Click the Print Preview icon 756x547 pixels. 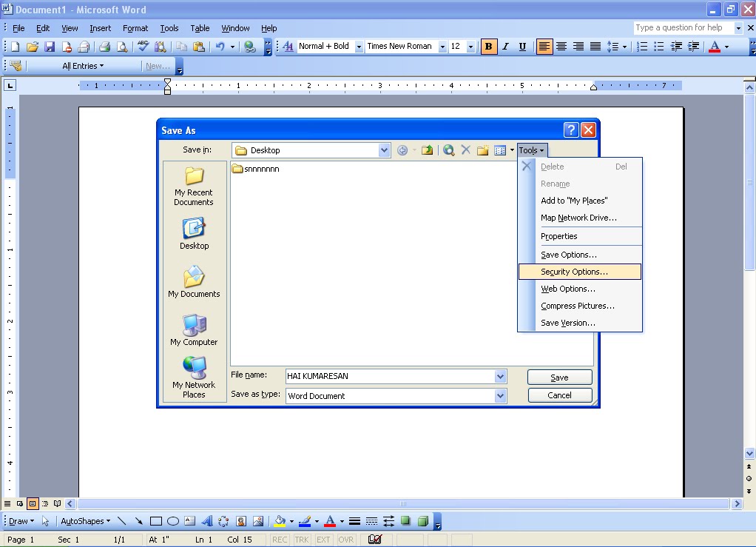pyautogui.click(x=123, y=47)
